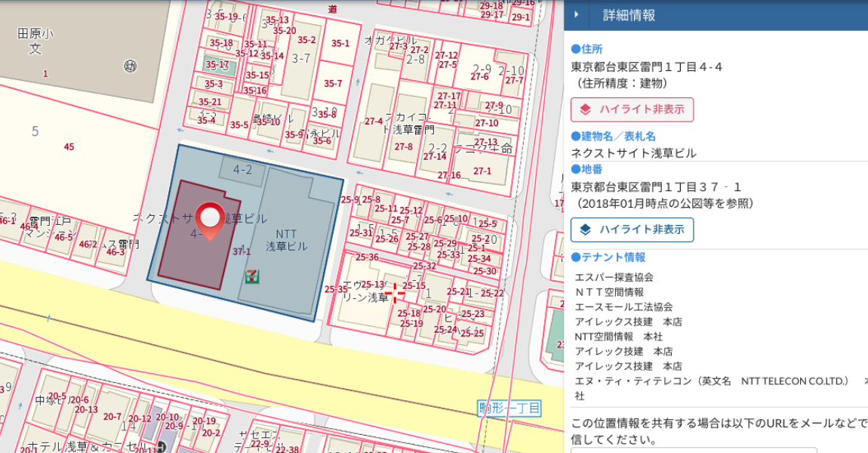Viewport: 868px width, 453px height.
Task: Click the layers icon in the address highlight button
Action: (x=585, y=109)
